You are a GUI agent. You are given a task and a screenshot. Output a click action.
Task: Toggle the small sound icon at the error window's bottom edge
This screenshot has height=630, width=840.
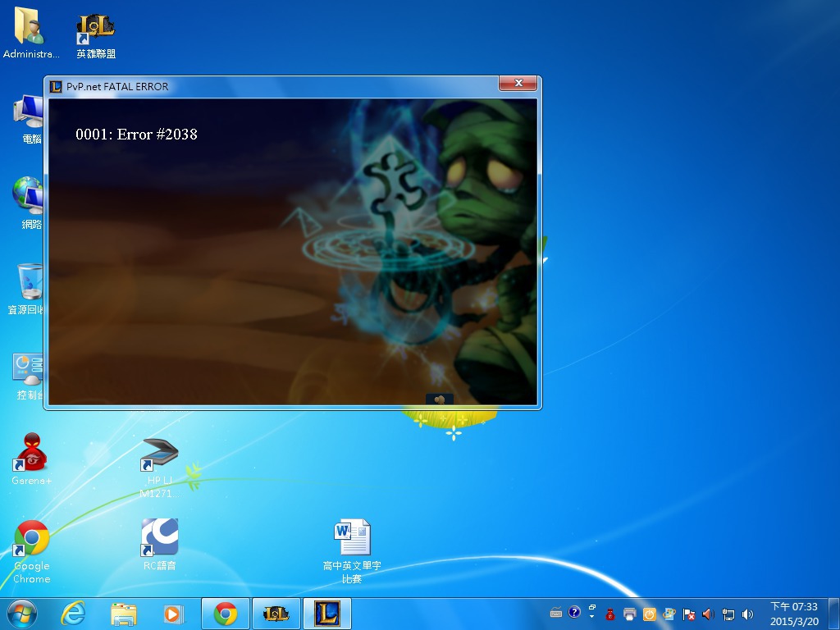pyautogui.click(x=440, y=399)
